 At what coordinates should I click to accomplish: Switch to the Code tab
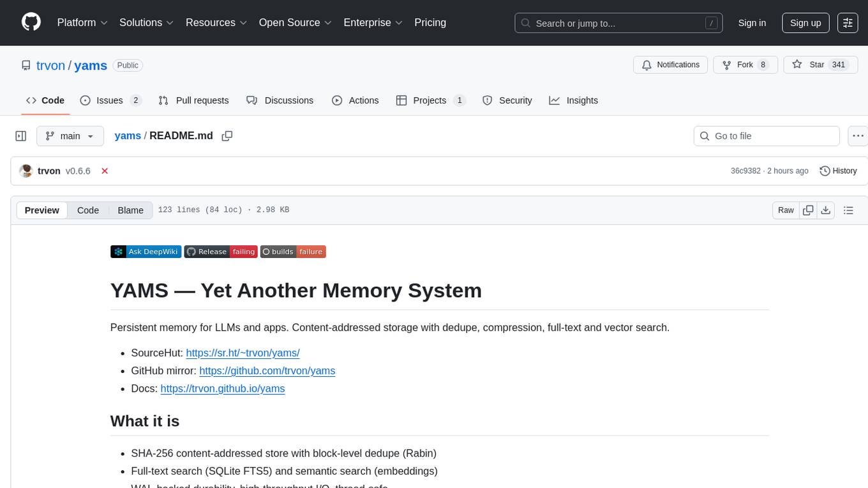45,100
